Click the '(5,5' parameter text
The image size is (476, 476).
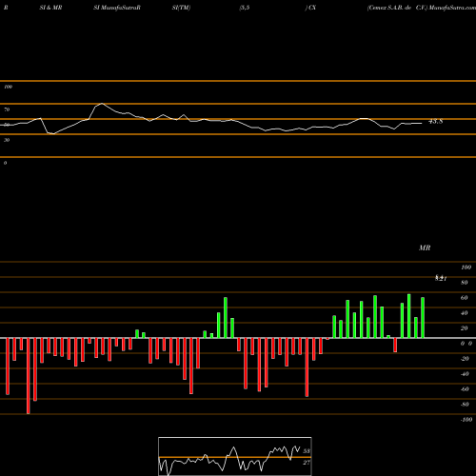pyautogui.click(x=245, y=8)
